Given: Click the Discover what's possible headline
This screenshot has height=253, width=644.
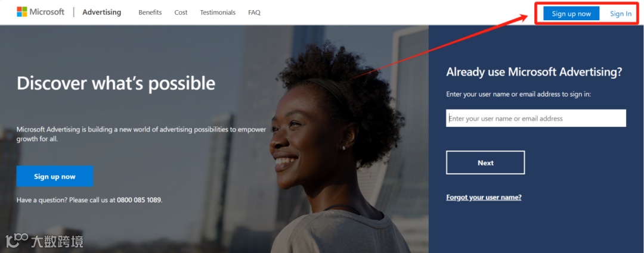Looking at the screenshot, I should coord(116,83).
